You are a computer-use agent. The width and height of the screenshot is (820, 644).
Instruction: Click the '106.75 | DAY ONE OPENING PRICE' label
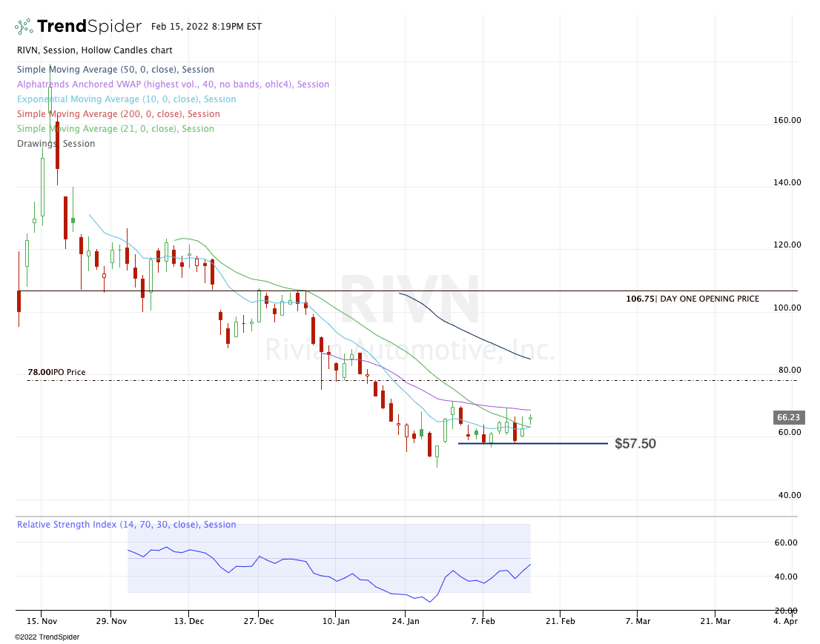692,299
